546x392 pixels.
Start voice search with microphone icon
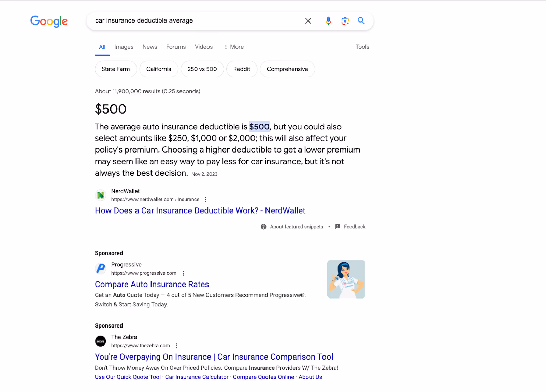(x=328, y=21)
